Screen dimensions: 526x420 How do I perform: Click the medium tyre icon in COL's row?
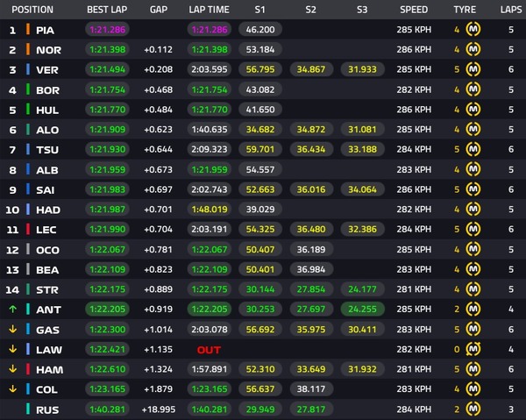473,388
